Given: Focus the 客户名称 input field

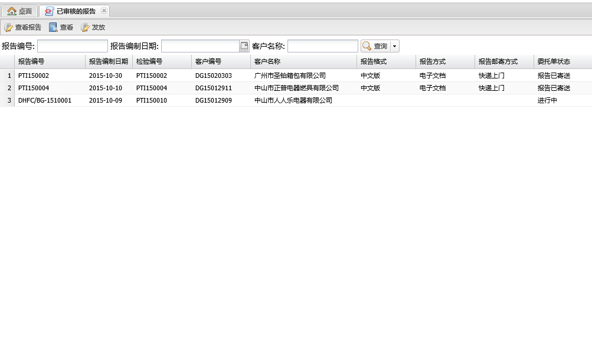Looking at the screenshot, I should point(322,46).
